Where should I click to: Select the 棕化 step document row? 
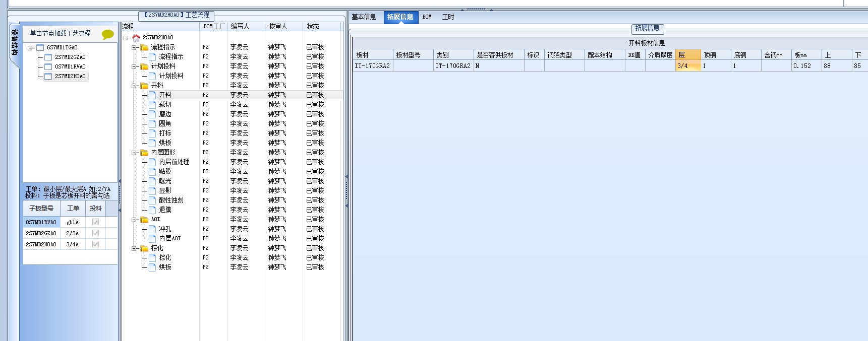[x=165, y=257]
